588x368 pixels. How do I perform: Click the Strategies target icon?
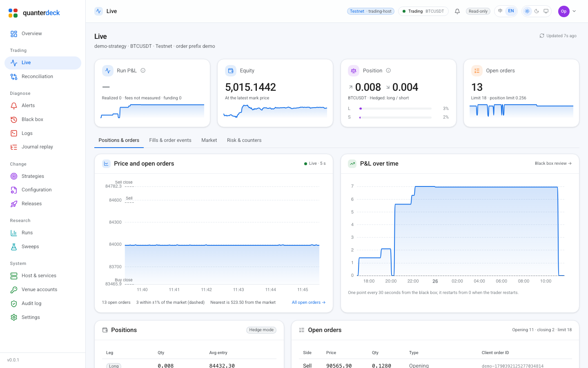pos(14,176)
